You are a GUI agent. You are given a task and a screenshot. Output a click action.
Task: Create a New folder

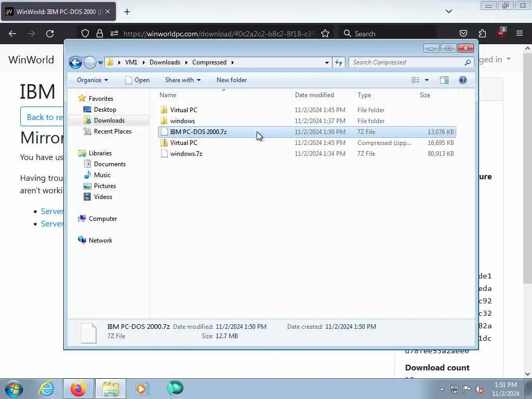[x=232, y=80]
